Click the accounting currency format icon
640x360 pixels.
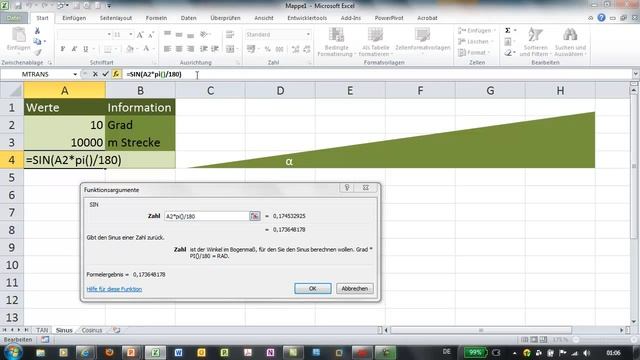pos(251,49)
